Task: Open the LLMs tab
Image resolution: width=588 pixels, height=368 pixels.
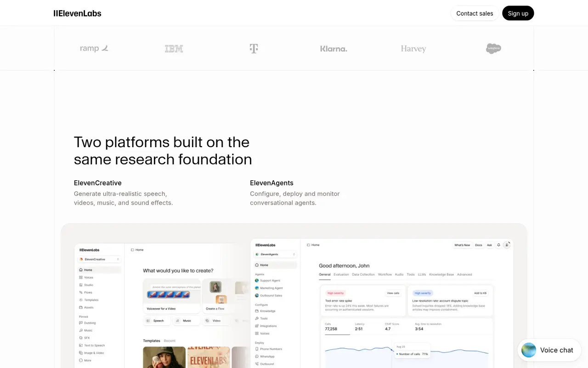Action: coord(422,275)
